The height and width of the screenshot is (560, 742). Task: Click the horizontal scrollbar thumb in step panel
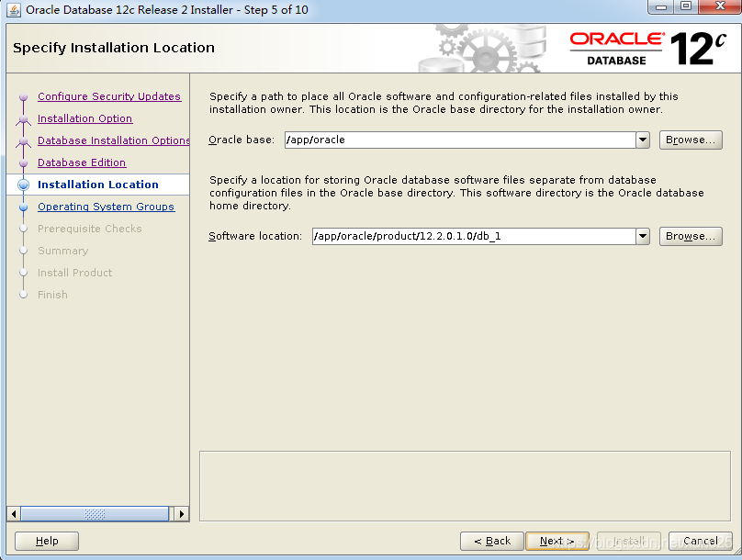[95, 514]
